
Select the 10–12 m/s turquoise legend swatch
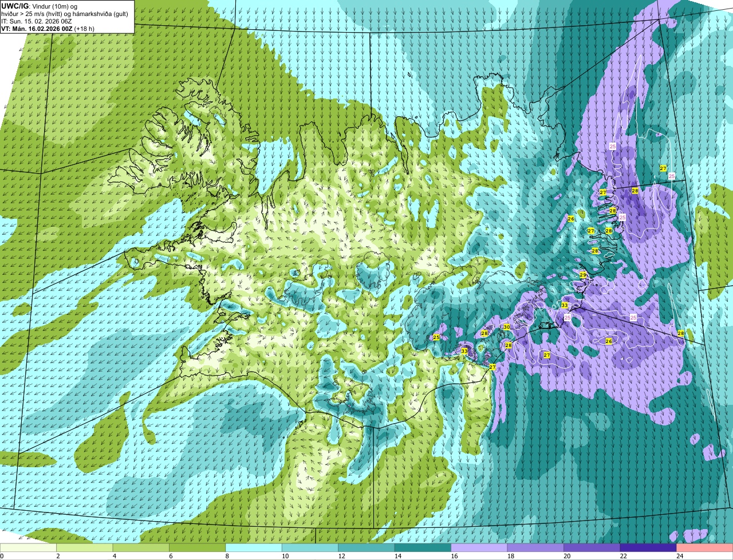tap(310, 548)
